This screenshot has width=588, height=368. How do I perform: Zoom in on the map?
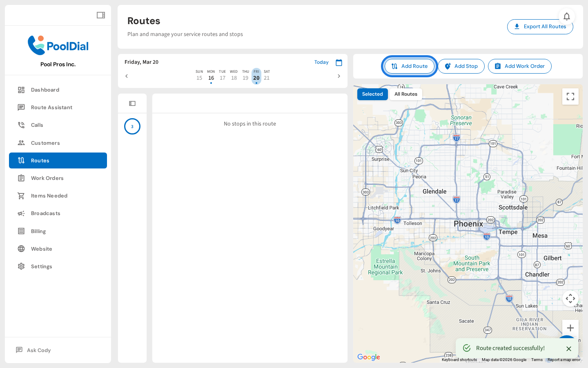tap(570, 328)
